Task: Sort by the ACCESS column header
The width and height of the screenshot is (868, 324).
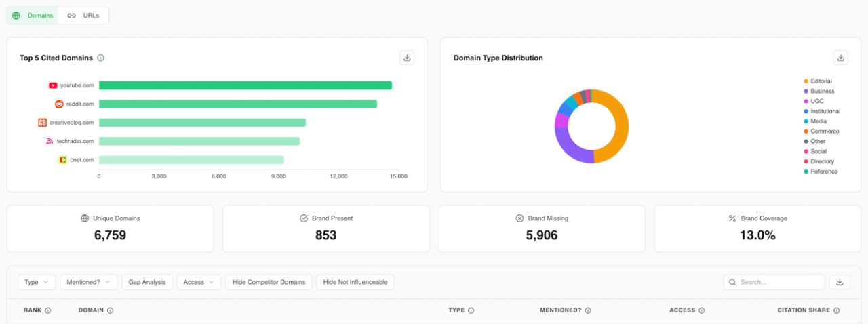Action: (x=682, y=310)
